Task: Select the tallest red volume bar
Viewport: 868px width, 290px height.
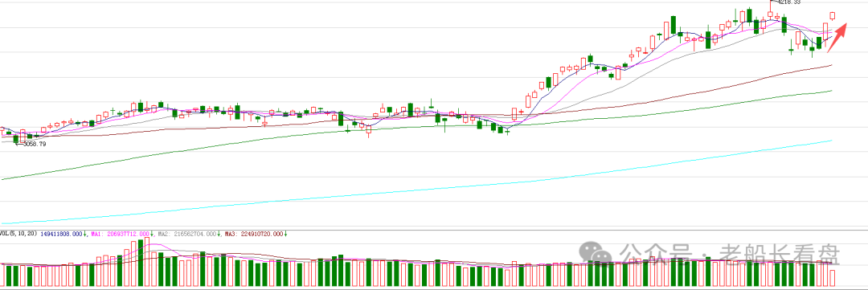Action: click(x=147, y=262)
